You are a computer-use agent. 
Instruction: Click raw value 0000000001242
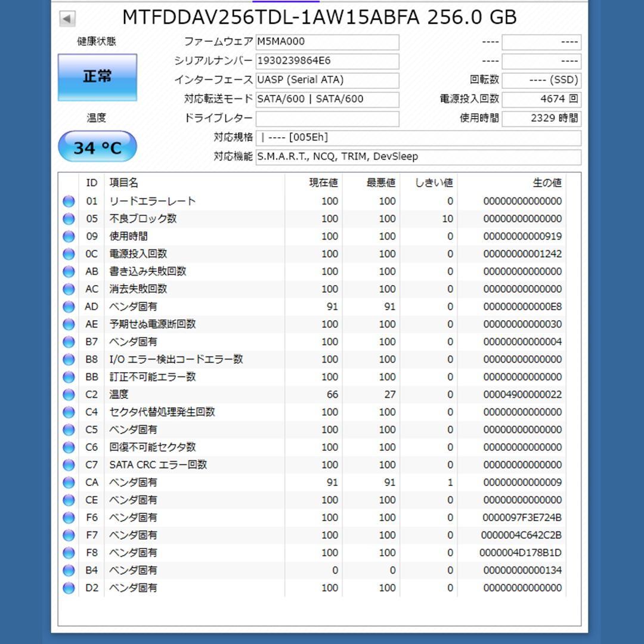[522, 254]
